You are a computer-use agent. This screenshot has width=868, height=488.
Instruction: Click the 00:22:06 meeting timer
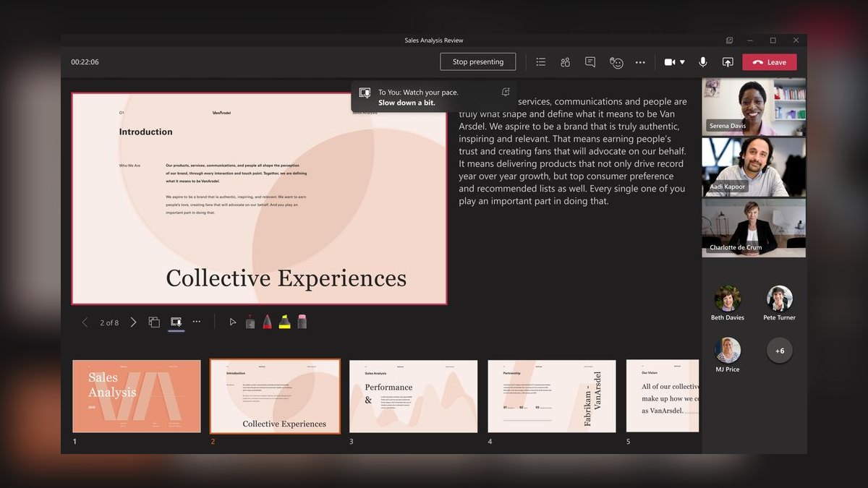[x=85, y=62]
